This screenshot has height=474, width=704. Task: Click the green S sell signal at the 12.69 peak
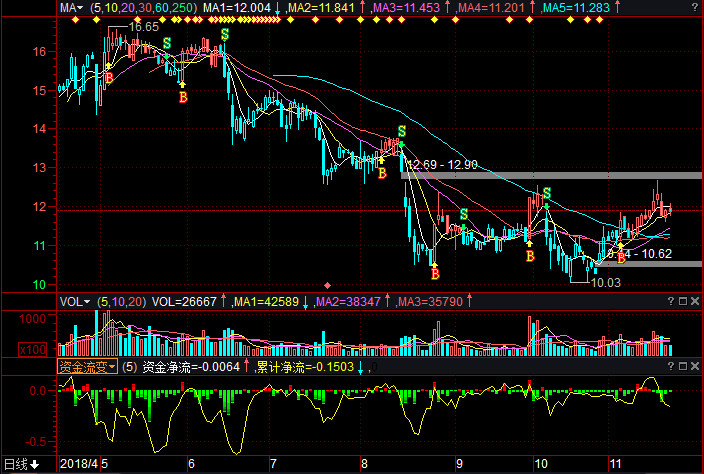click(x=401, y=131)
